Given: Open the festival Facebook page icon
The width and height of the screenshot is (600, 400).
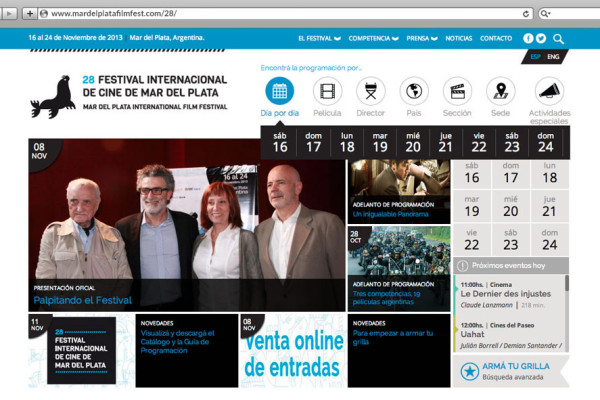Looking at the screenshot, I should (x=528, y=38).
